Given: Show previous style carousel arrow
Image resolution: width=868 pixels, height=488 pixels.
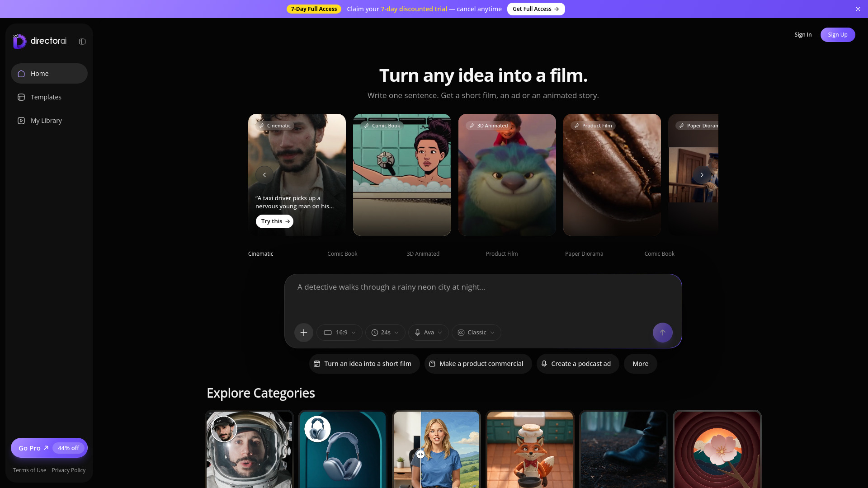Looking at the screenshot, I should [x=264, y=175].
